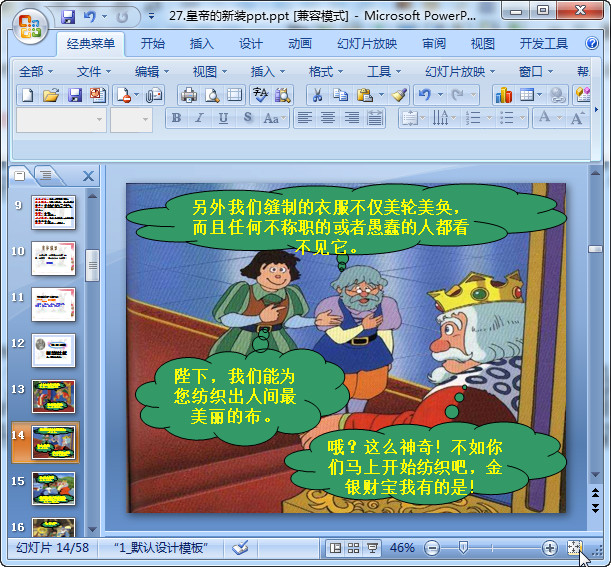The height and width of the screenshot is (567, 611).
Task: Open the 格式 classic menu
Action: [x=326, y=71]
